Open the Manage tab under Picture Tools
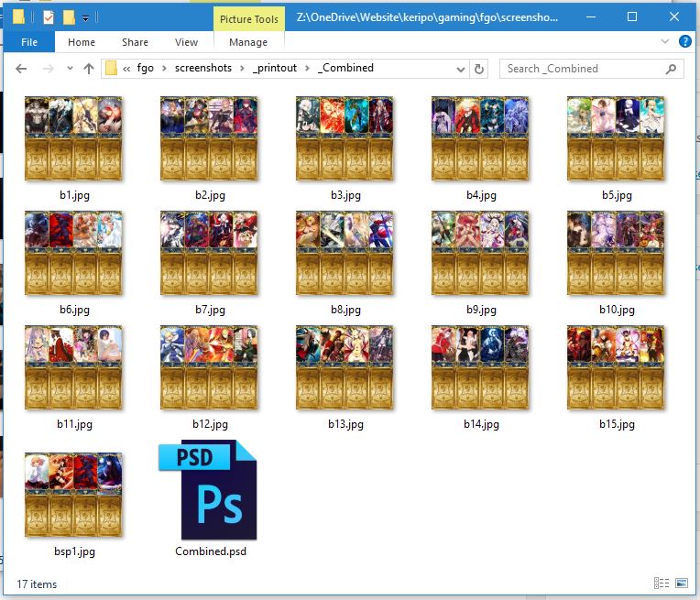Viewport: 700px width, 600px height. tap(248, 42)
